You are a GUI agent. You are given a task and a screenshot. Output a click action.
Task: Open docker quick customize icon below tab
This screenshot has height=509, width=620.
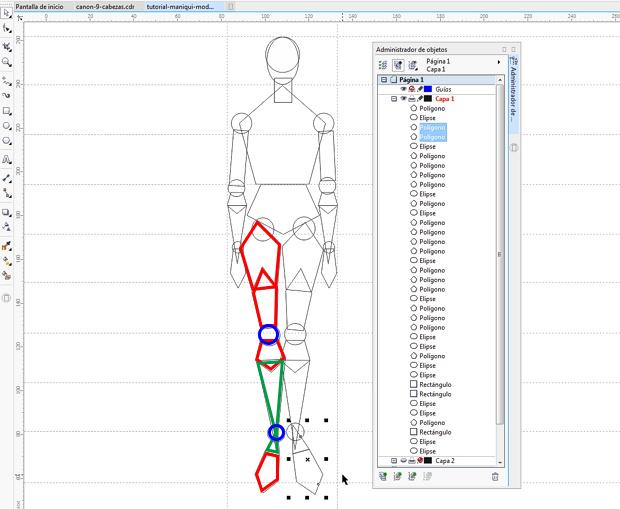coord(514,148)
